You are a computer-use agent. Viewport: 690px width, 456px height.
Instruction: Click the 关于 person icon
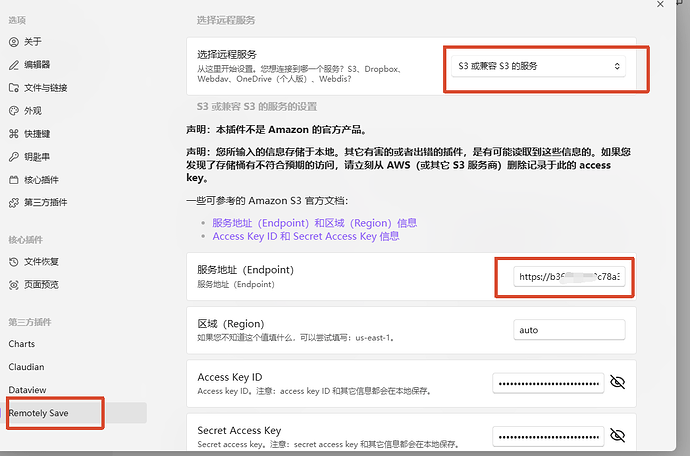[14, 42]
